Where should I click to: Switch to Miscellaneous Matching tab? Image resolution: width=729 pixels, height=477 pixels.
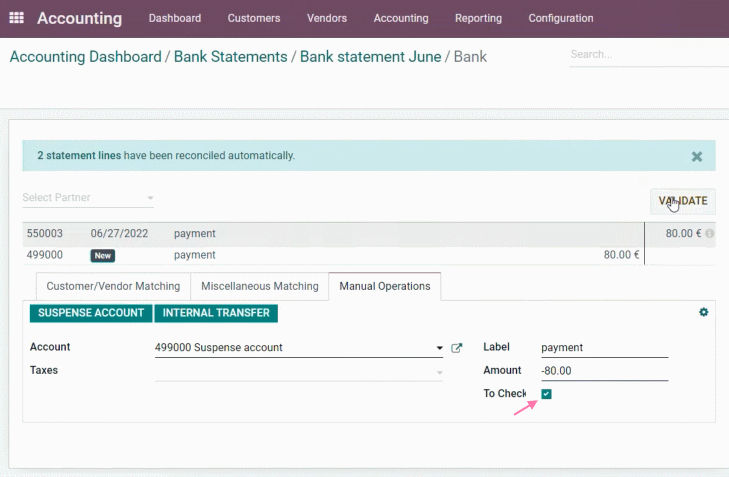[x=259, y=286]
